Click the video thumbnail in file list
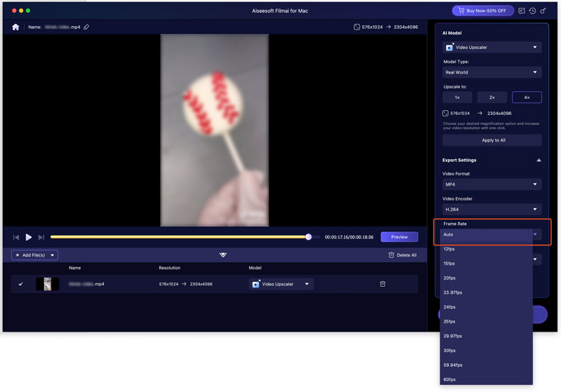The image size is (561, 392). [x=48, y=284]
